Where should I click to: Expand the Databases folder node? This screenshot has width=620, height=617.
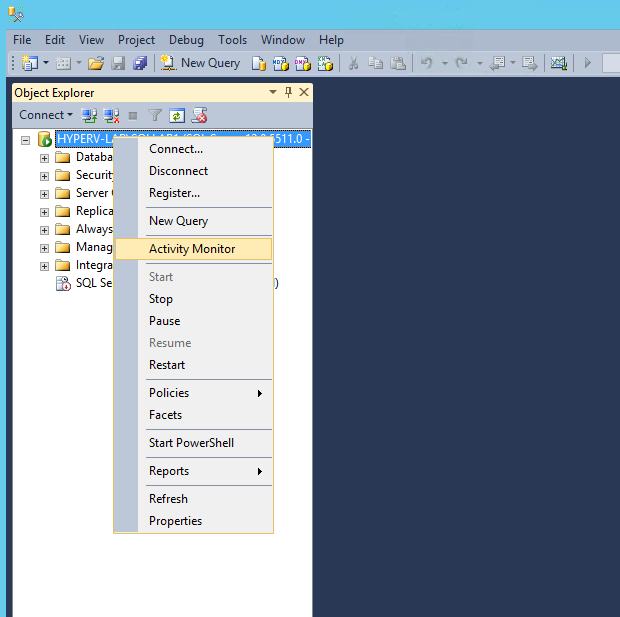44,158
